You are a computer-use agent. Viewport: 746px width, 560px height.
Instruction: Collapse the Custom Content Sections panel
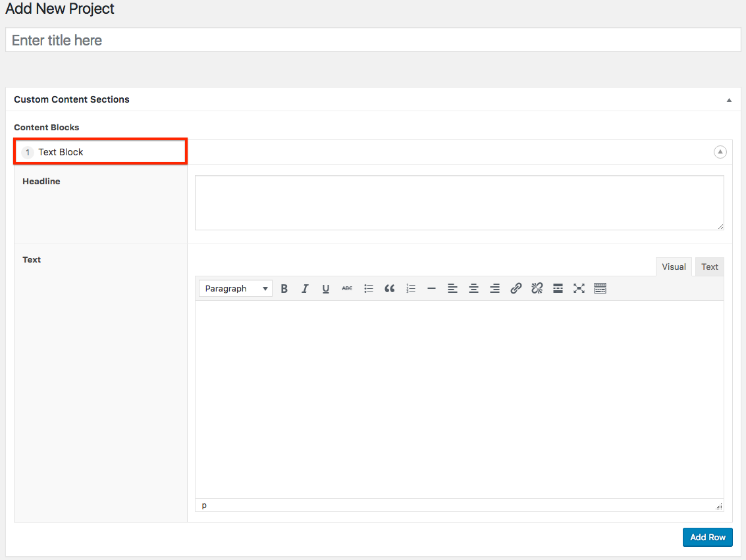point(729,100)
